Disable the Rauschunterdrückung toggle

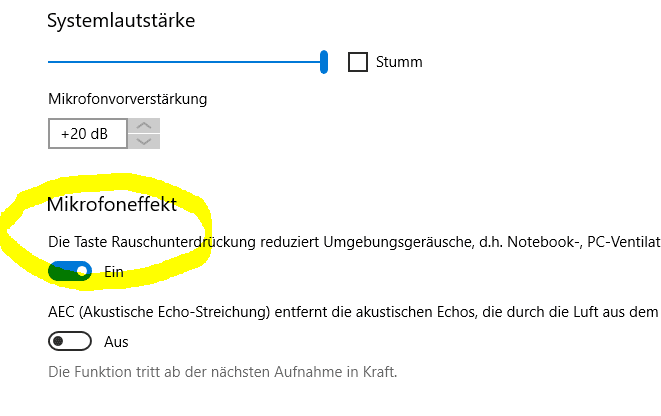tap(70, 271)
